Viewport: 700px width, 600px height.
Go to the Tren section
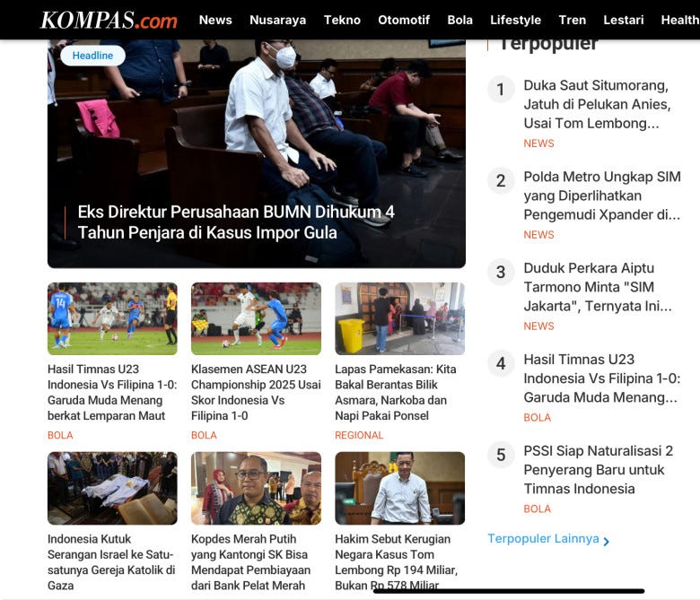pyautogui.click(x=572, y=20)
